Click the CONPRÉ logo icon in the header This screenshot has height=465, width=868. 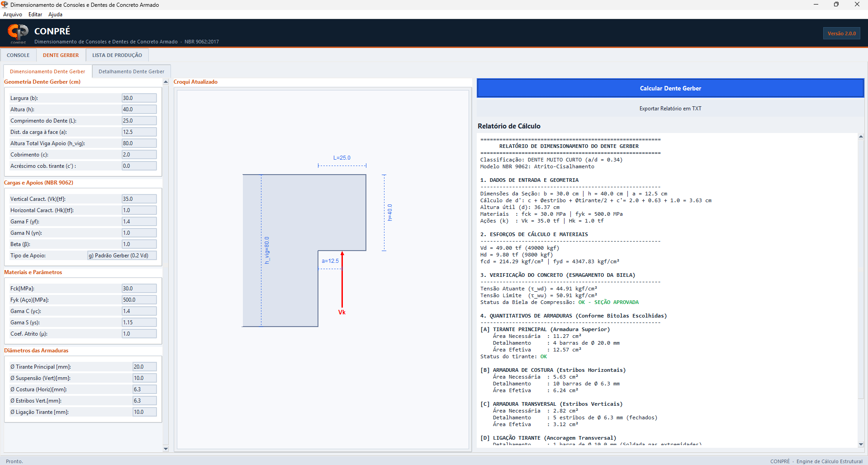(18, 33)
